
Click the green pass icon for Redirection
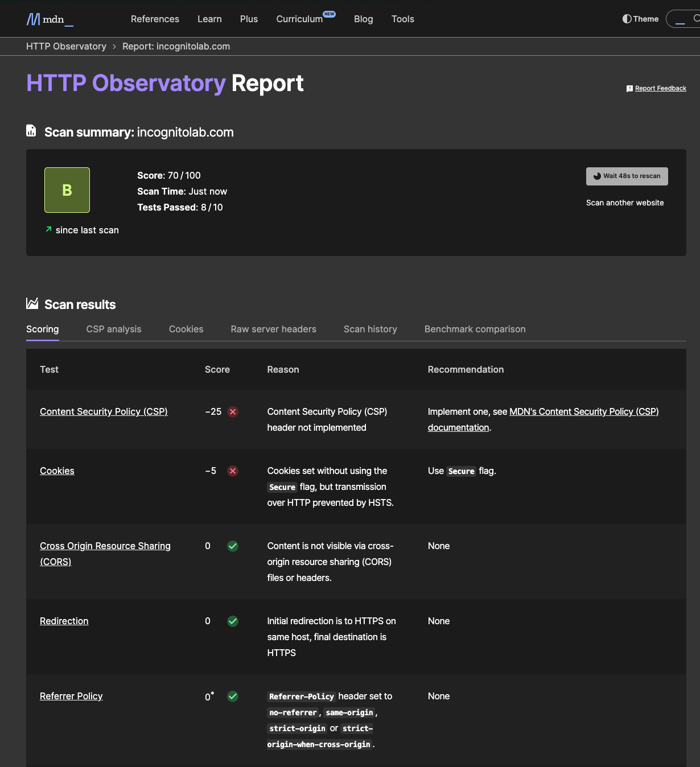pos(233,621)
